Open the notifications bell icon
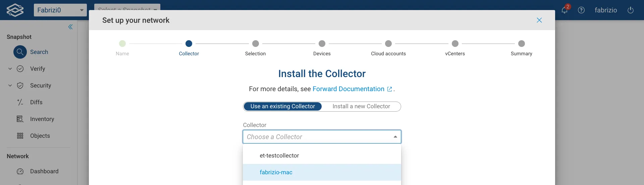Screen dimensions: 644x185 (565, 10)
